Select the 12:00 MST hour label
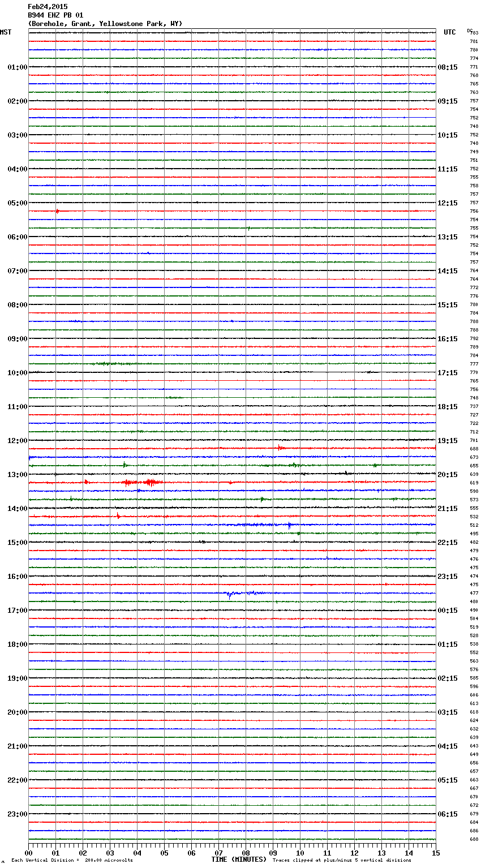This screenshot has width=481, height=868. 18,441
